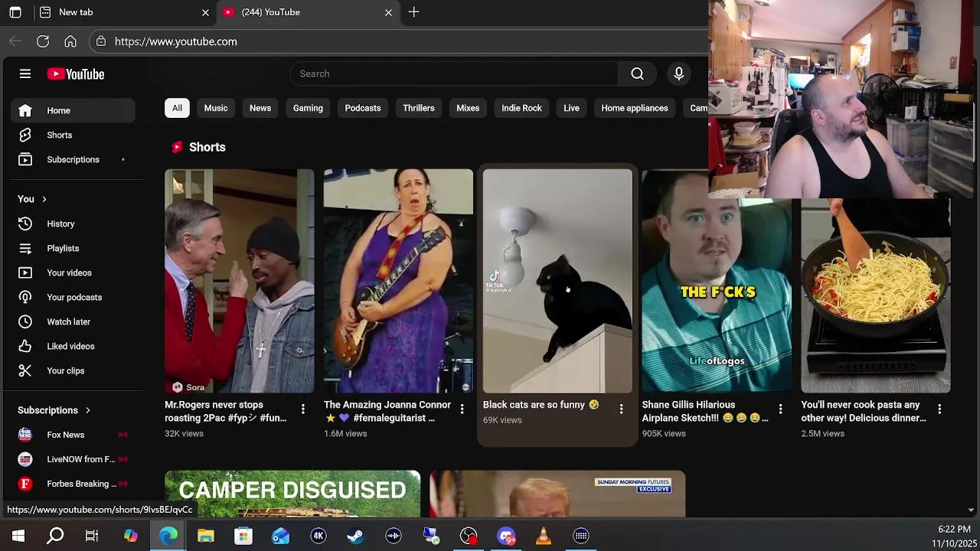Reload the page with refresh button
The image size is (980, 551).
[43, 41]
